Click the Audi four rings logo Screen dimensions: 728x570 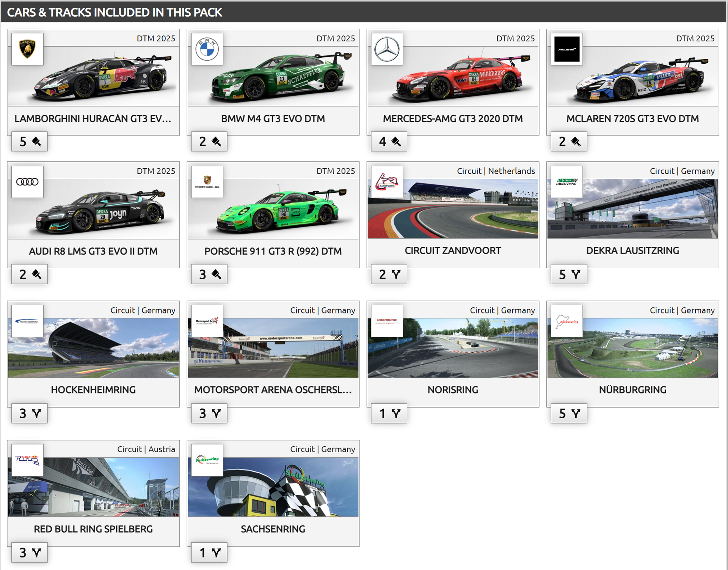(27, 182)
